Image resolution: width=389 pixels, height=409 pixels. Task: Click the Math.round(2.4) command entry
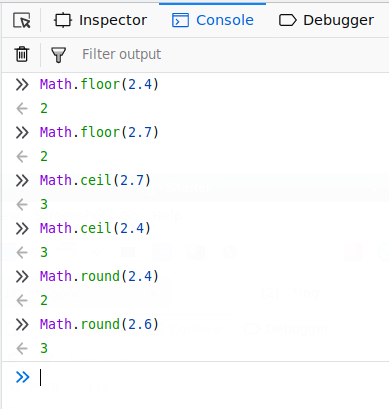pyautogui.click(x=99, y=276)
